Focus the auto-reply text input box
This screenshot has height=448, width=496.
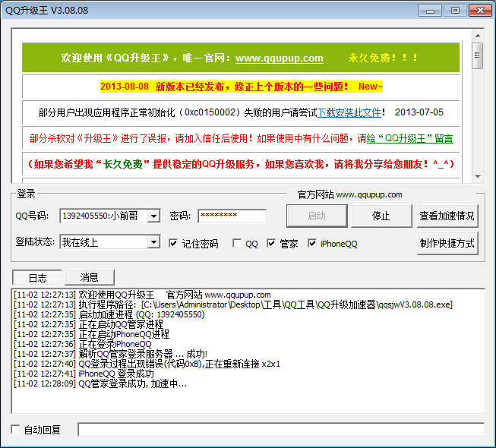coord(280,430)
